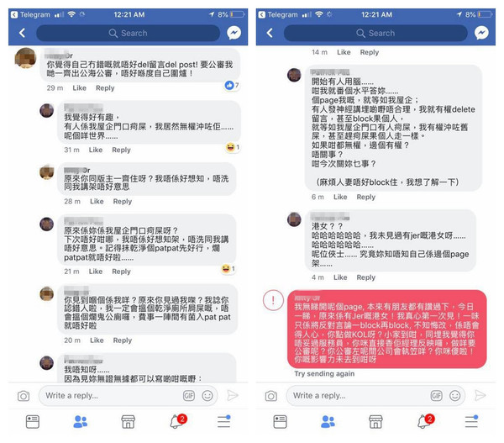
Task: Open Messenger icon in left phone header
Action: [234, 33]
